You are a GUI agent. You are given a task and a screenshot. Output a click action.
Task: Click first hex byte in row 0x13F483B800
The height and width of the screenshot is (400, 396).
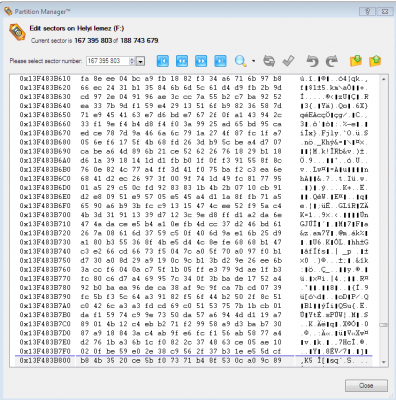click(x=85, y=360)
